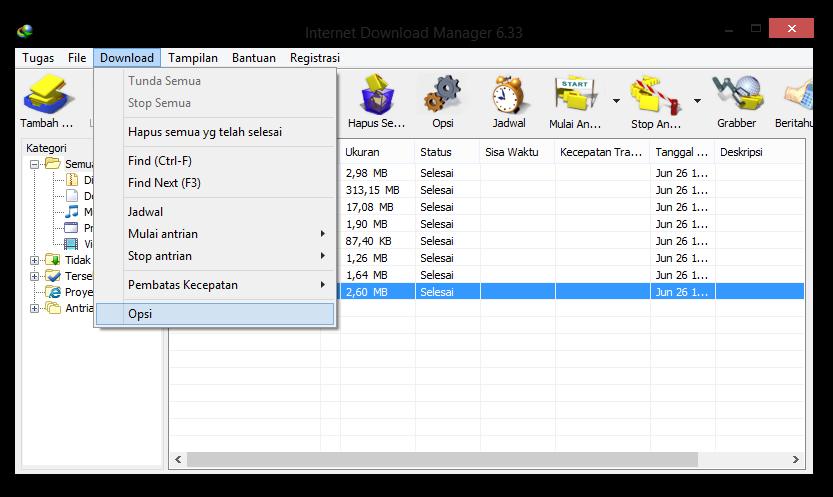Open the Bantuan menu

point(254,58)
